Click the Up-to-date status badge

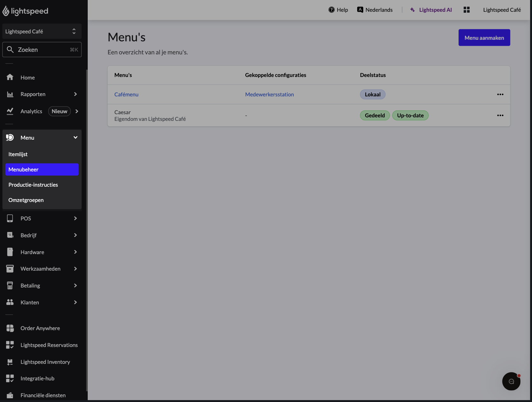coord(410,115)
